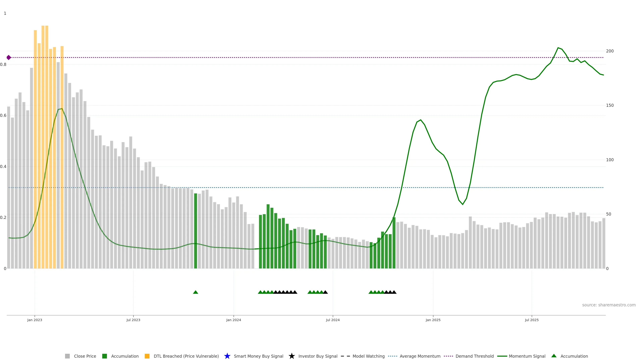The image size is (644, 362).
Task: Toggle Average Momentum dotted line legend
Action: (392, 356)
